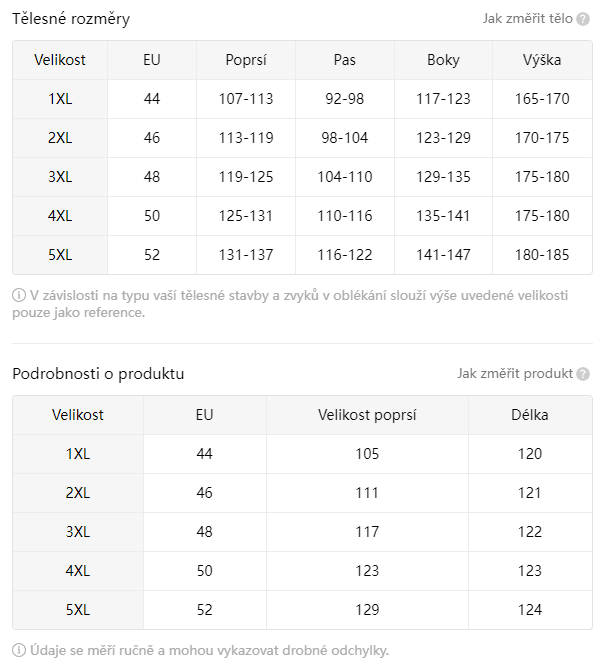This screenshot has height=670, width=603.
Task: Click the "Poprsí" column header
Action: (246, 60)
